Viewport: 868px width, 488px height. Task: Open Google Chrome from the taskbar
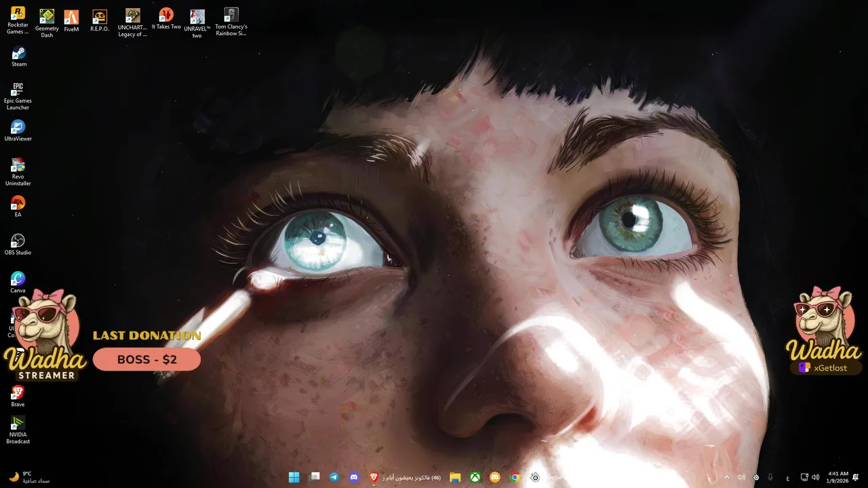[515, 477]
